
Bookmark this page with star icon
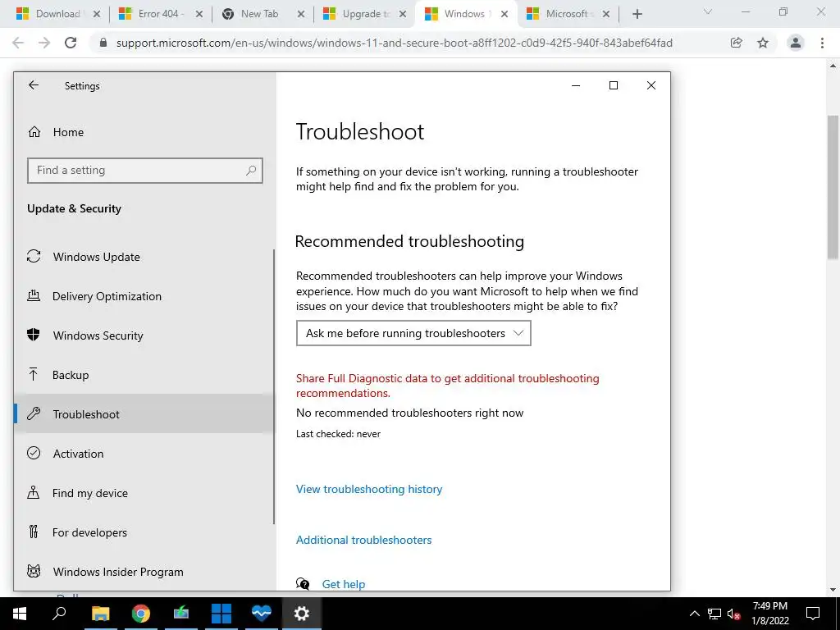pyautogui.click(x=763, y=43)
